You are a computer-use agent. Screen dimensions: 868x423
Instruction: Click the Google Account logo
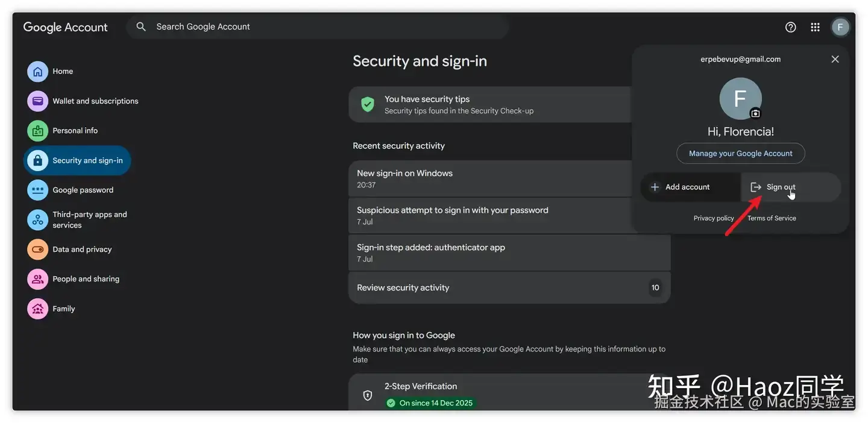(x=65, y=27)
